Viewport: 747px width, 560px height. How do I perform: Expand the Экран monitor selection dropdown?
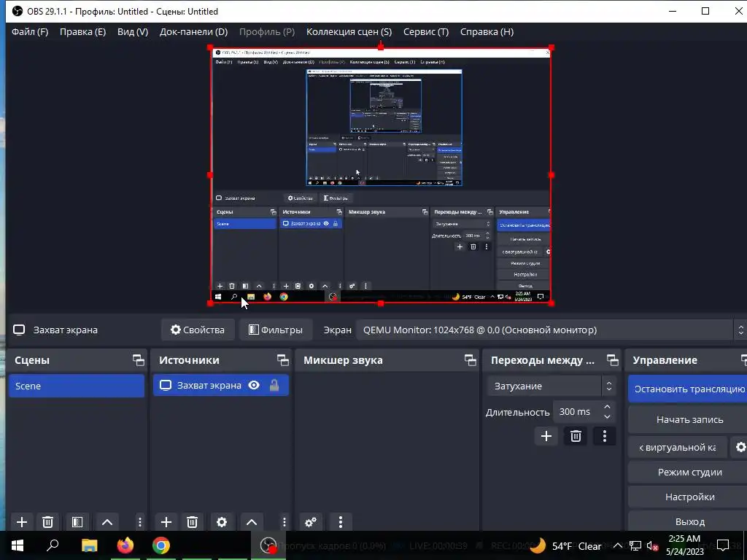coord(550,330)
